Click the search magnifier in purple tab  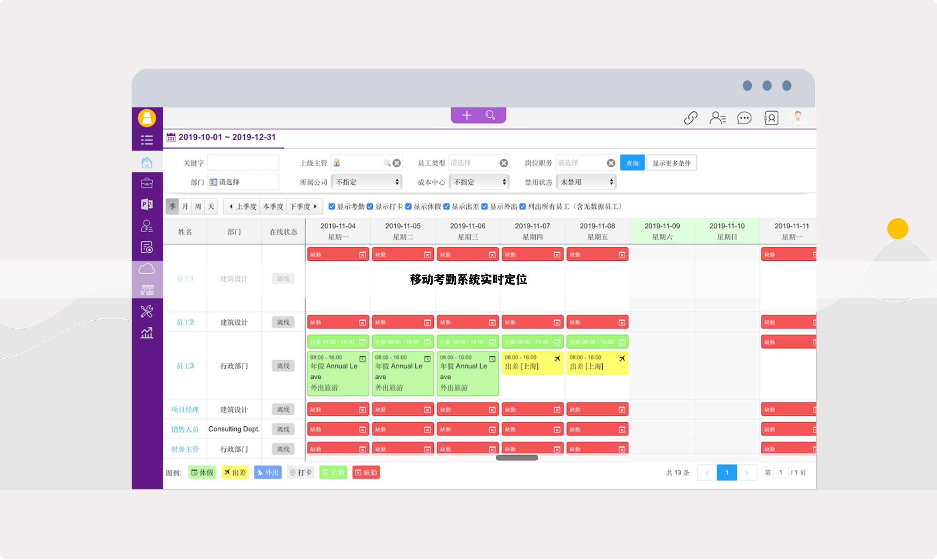[490, 115]
